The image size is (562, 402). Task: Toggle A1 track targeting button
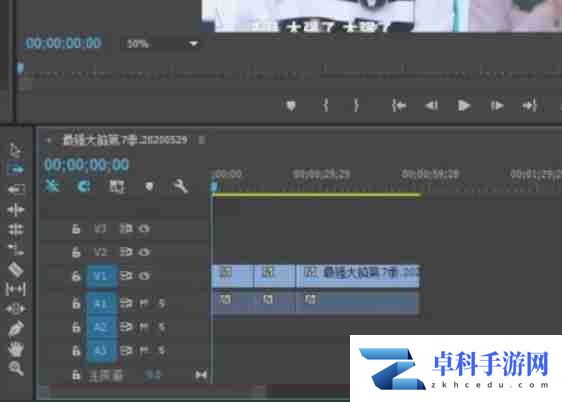point(101,304)
